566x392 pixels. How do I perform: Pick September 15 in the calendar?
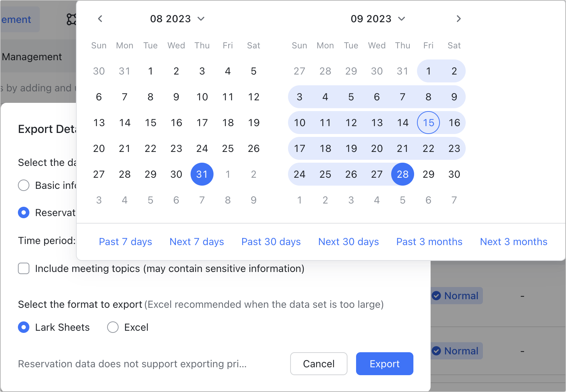428,123
